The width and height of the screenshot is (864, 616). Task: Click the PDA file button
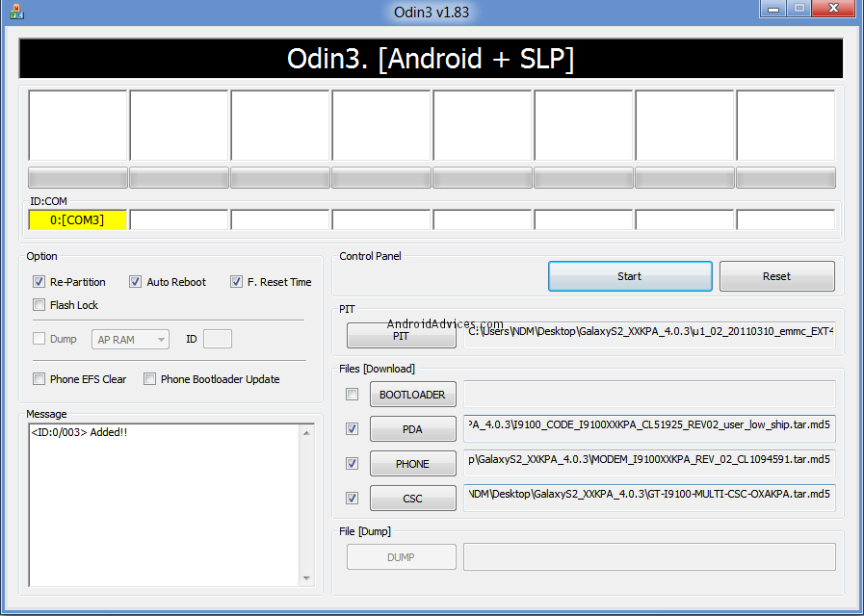(412, 429)
